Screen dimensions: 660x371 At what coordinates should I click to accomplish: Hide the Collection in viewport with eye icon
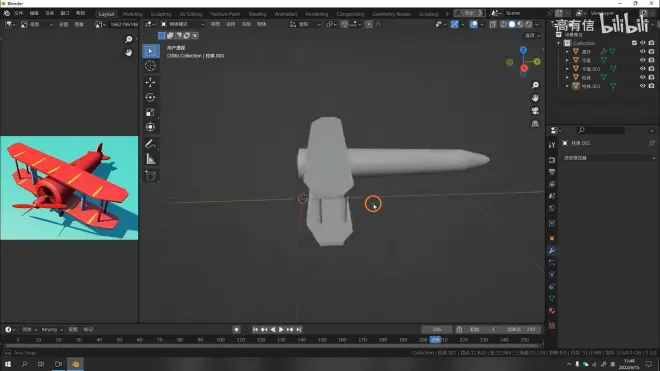click(x=642, y=43)
